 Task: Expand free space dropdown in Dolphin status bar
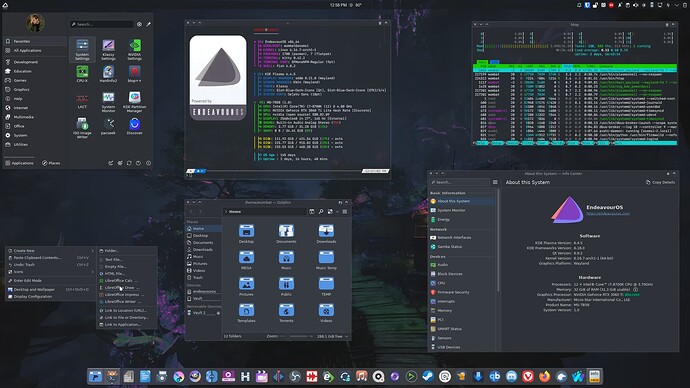(346, 336)
